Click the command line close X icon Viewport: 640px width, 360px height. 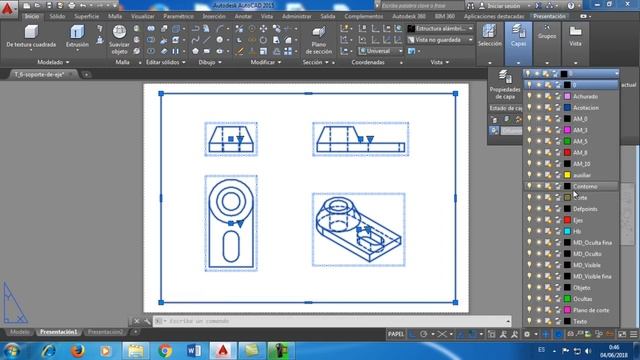click(x=137, y=321)
